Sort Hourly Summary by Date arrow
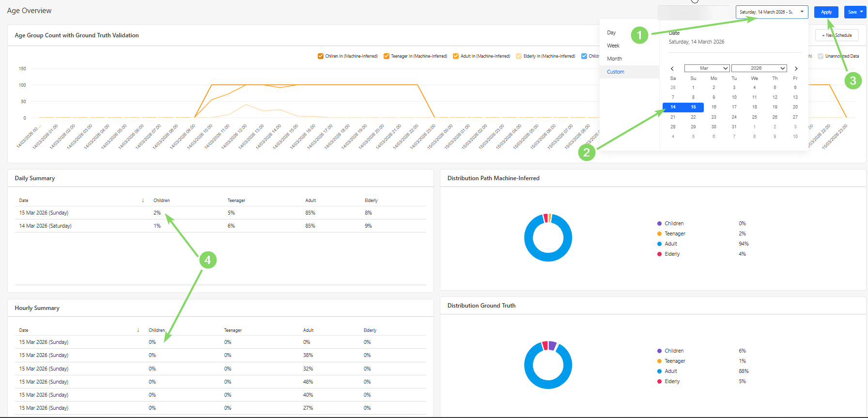The height and width of the screenshot is (418, 868). (138, 330)
